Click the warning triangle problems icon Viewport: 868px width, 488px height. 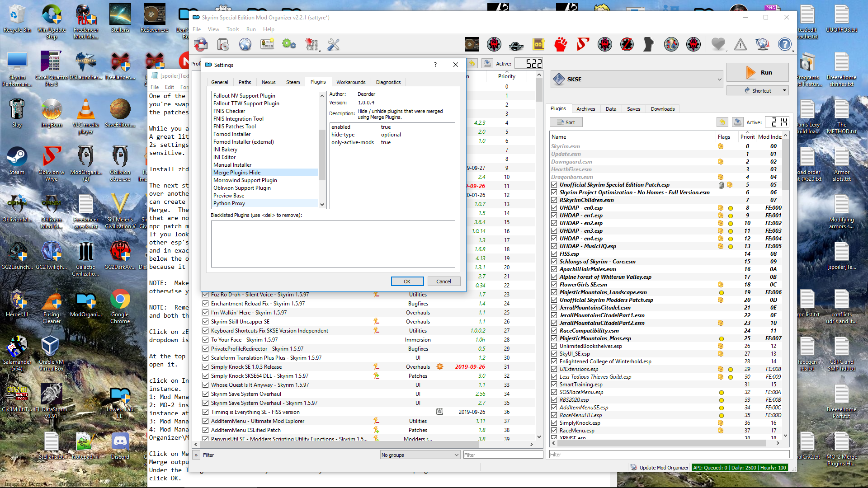[740, 44]
